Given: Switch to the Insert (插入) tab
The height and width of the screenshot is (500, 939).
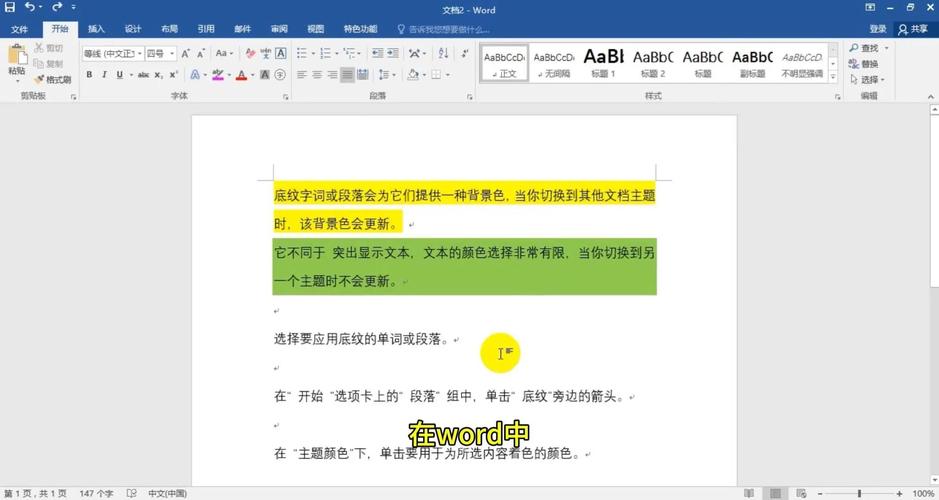Looking at the screenshot, I should [x=96, y=29].
